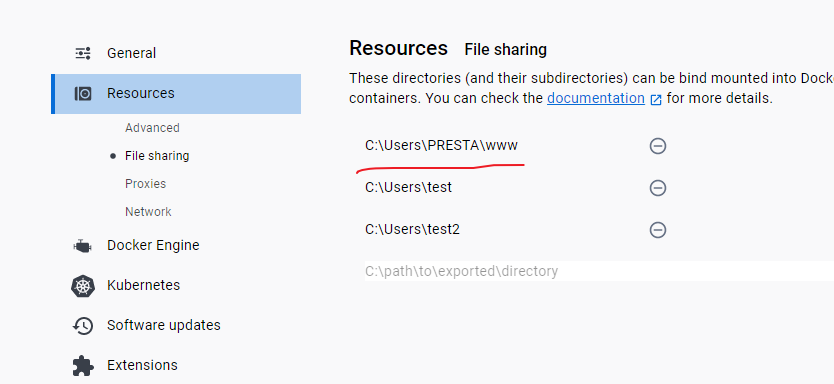Image resolution: width=834 pixels, height=384 pixels.
Task: Select the Docker Engine whale icon
Action: (x=82, y=246)
